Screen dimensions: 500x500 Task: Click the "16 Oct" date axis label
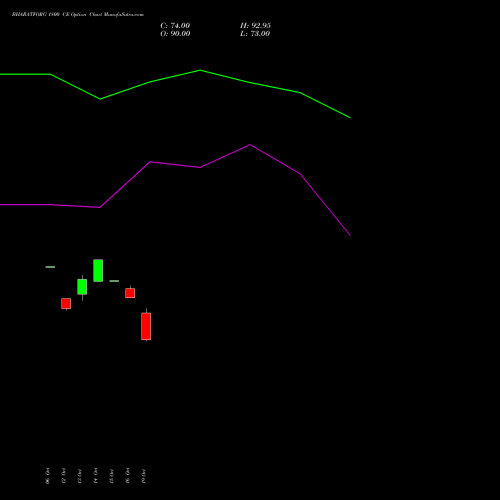pos(128,476)
